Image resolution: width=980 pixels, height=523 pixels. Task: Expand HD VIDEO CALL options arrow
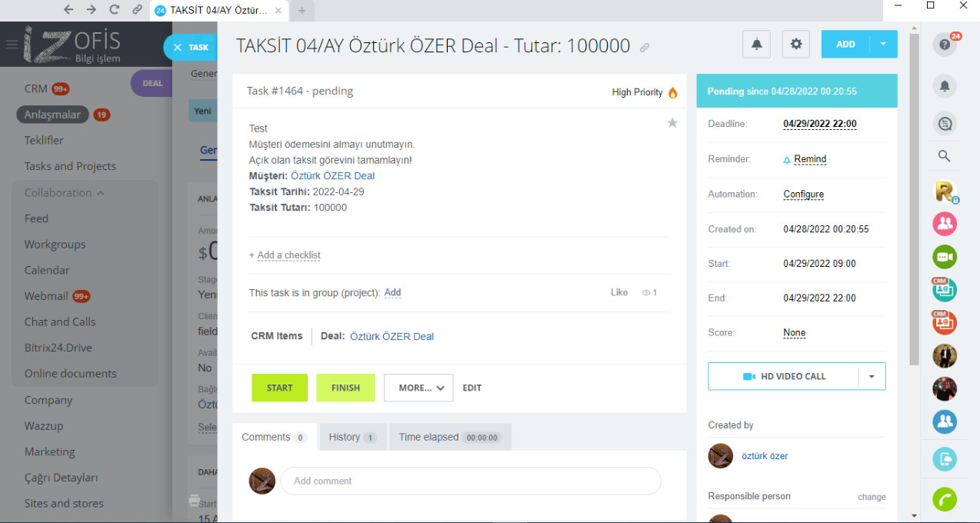pos(872,377)
